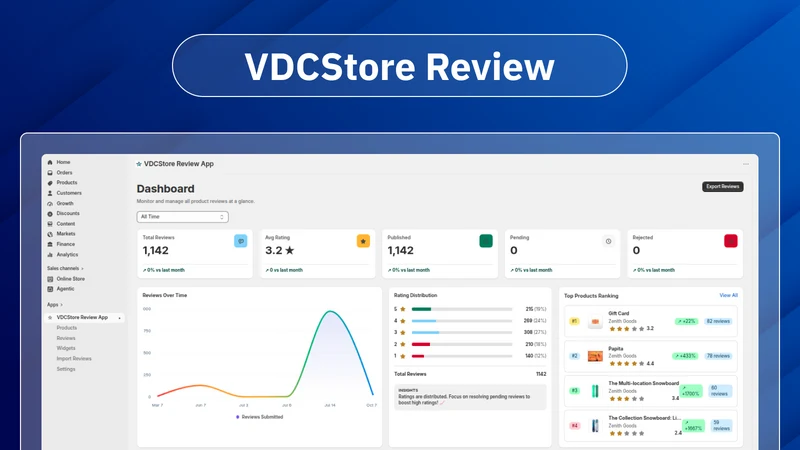Viewport: 800px width, 450px height.
Task: Click the 78 reviews badge for Papita
Action: coord(718,356)
